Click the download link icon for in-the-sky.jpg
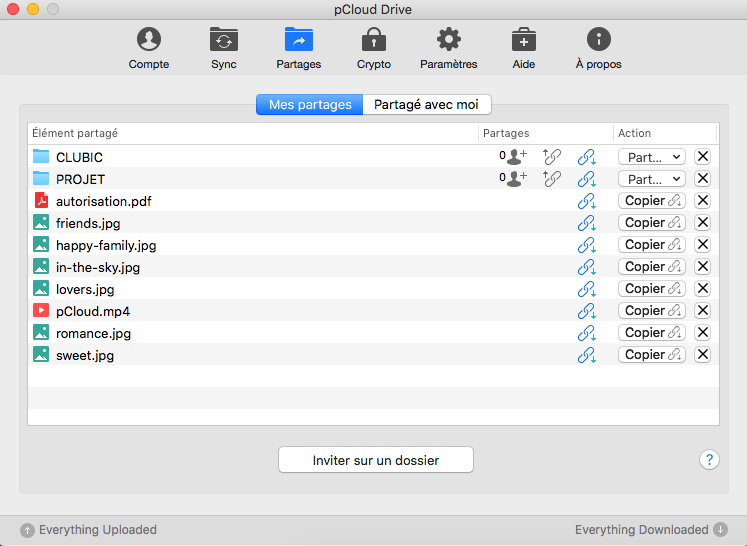Screen dimensions: 747x546 pyautogui.click(x=587, y=267)
